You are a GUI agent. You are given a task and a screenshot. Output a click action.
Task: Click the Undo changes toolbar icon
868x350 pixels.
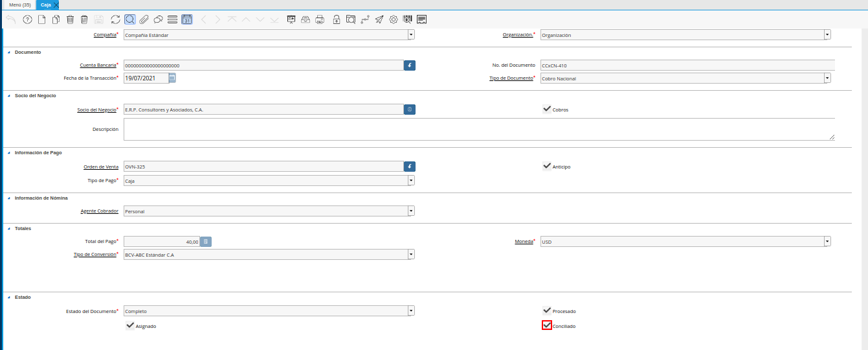11,19
